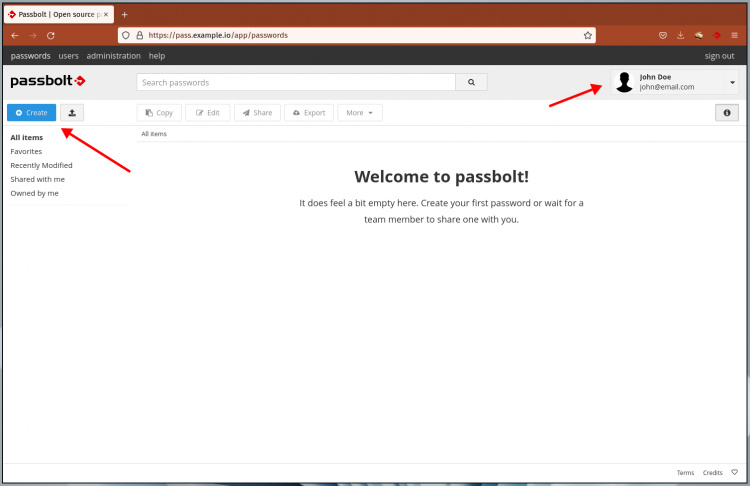Image resolution: width=750 pixels, height=486 pixels.
Task: Select Favorites filter in sidebar
Action: (x=26, y=151)
